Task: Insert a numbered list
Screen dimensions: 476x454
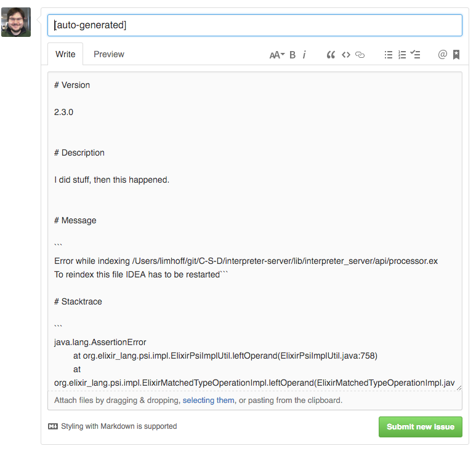Action: (x=402, y=55)
